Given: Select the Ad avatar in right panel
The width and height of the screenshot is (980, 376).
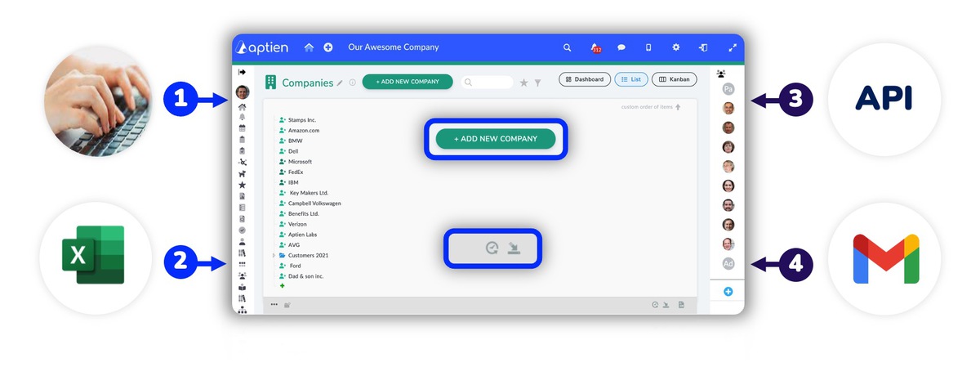Looking at the screenshot, I should tap(728, 263).
